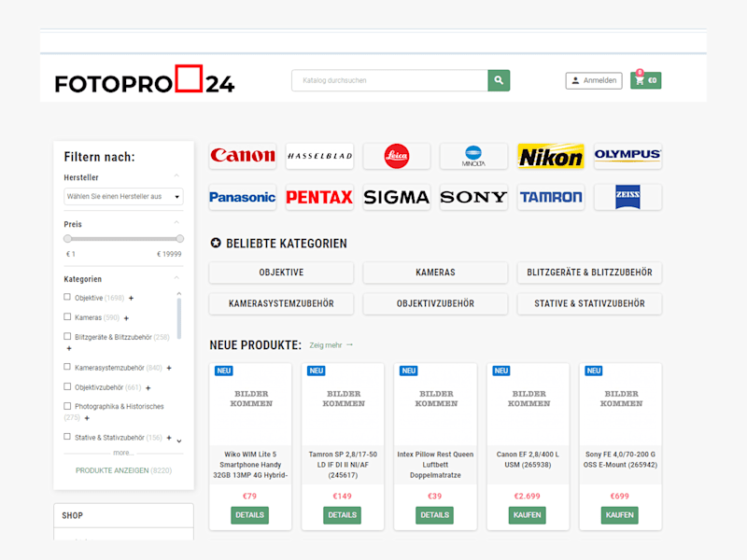Select the Sigma brand logo

(x=396, y=197)
